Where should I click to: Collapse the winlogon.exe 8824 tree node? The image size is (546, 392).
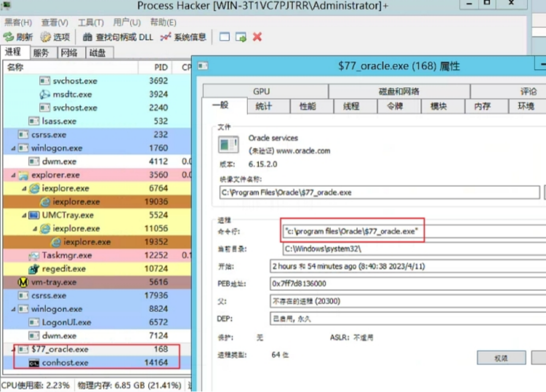point(14,309)
